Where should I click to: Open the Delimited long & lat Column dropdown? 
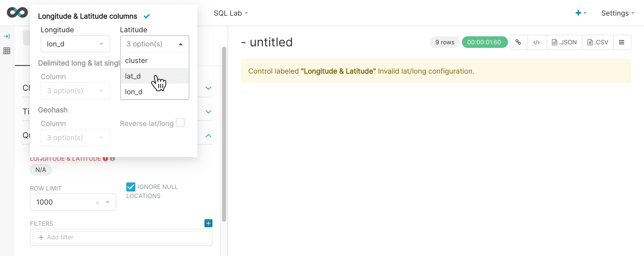pyautogui.click(x=75, y=91)
